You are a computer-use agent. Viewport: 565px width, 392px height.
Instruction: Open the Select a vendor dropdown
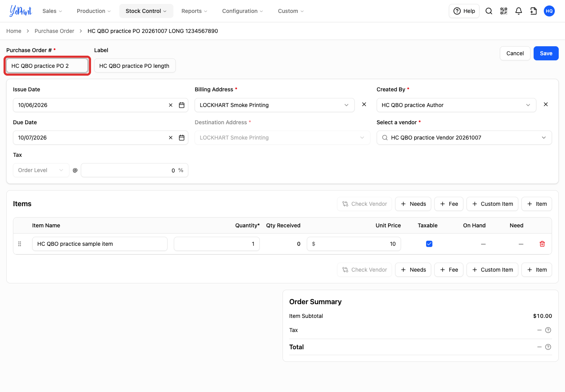464,138
